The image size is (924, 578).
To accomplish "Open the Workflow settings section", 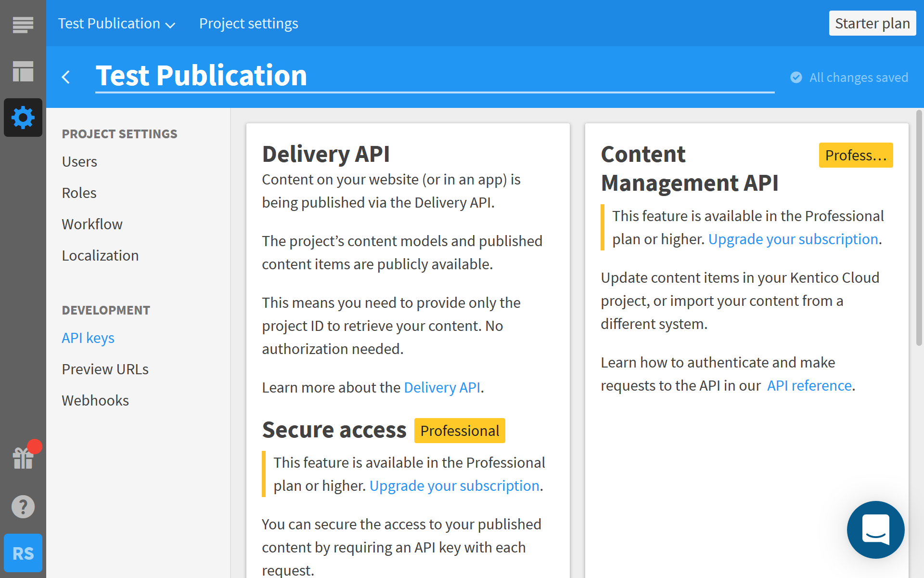I will coord(92,224).
